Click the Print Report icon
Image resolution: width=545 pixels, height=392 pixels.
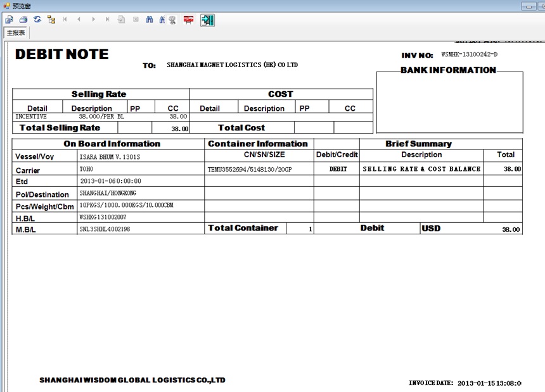pos(23,20)
